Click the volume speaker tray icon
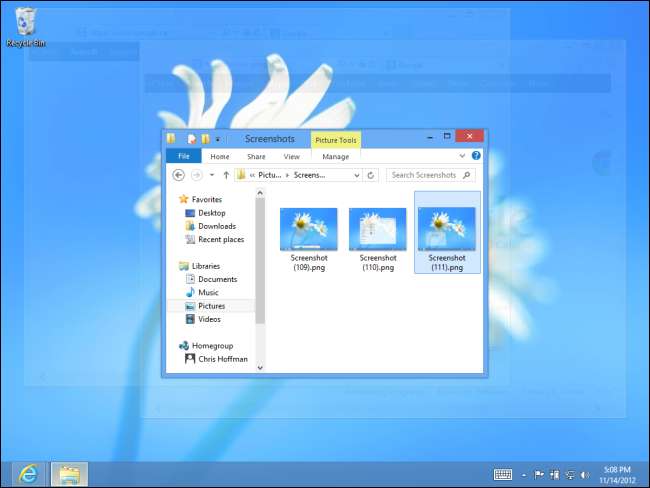This screenshot has width=650, height=488. (x=587, y=474)
